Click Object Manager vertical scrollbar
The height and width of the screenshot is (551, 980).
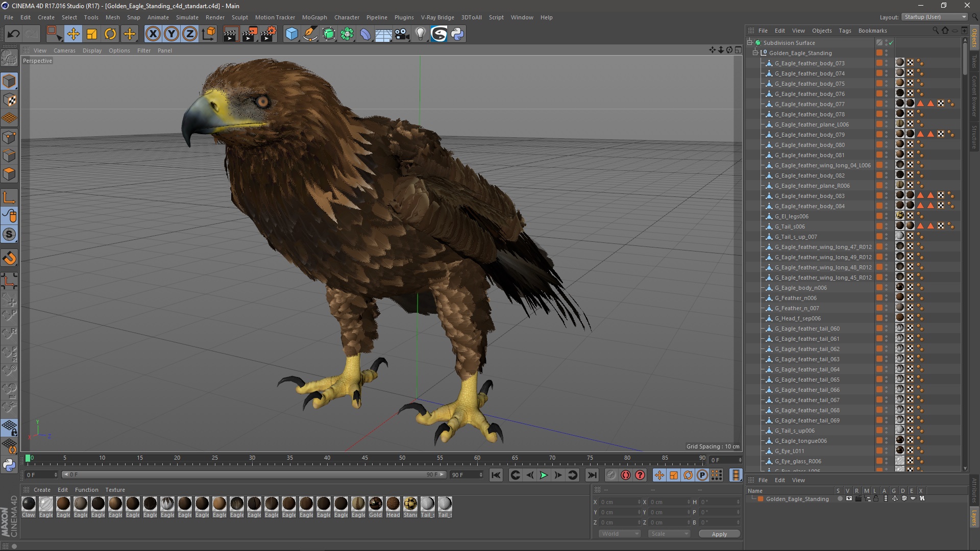[965, 58]
